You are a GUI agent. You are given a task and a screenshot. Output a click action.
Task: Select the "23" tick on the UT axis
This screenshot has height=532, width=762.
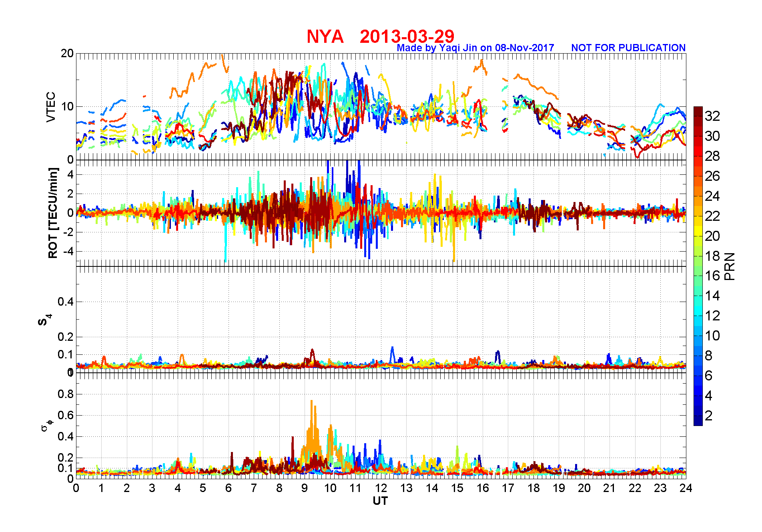(660, 488)
